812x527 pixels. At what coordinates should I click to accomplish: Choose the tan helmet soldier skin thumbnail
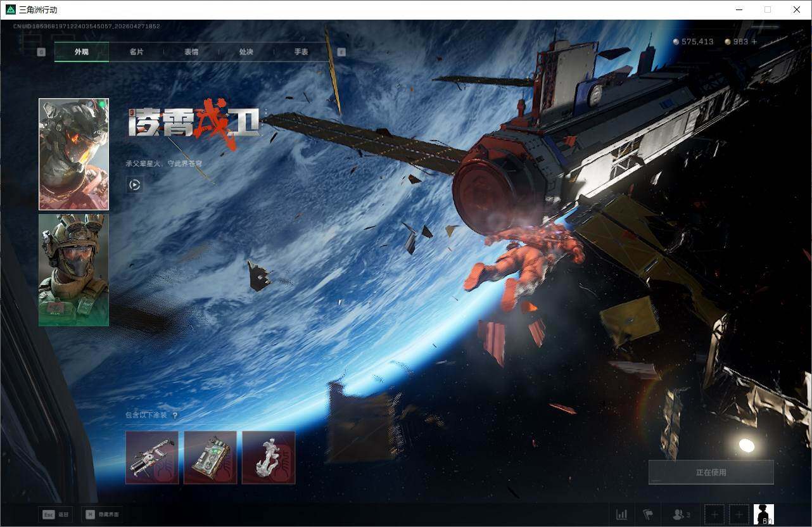[73, 270]
